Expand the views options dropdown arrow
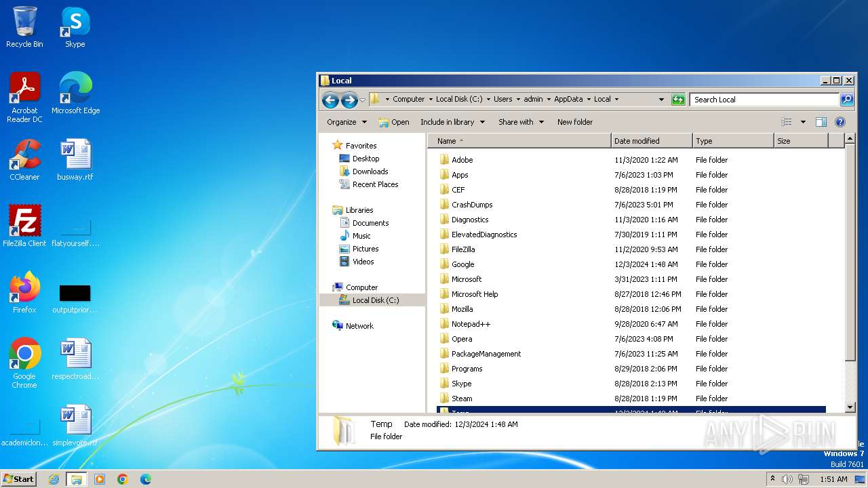The image size is (868, 488). click(x=803, y=122)
